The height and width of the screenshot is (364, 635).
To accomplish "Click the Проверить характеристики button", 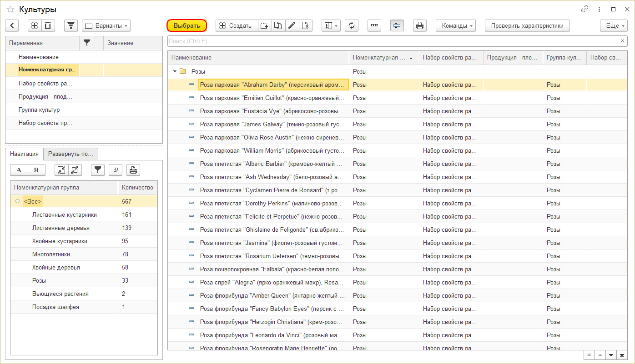I will click(527, 26).
